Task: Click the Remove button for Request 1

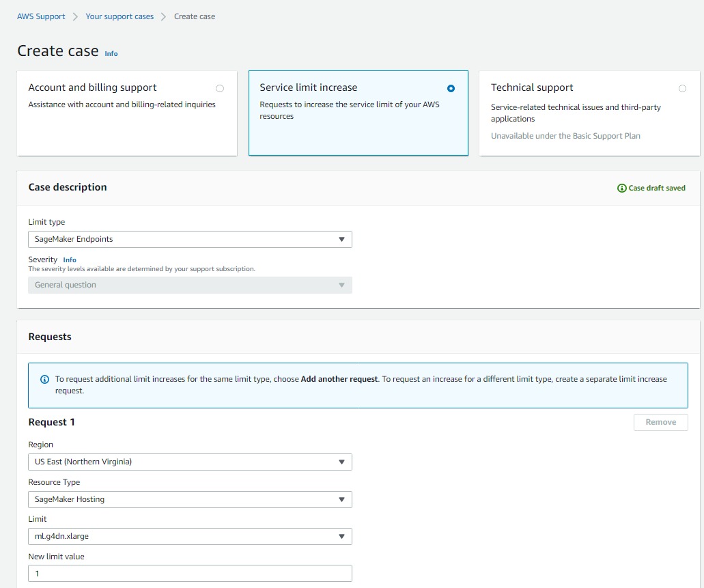Action: (660, 422)
